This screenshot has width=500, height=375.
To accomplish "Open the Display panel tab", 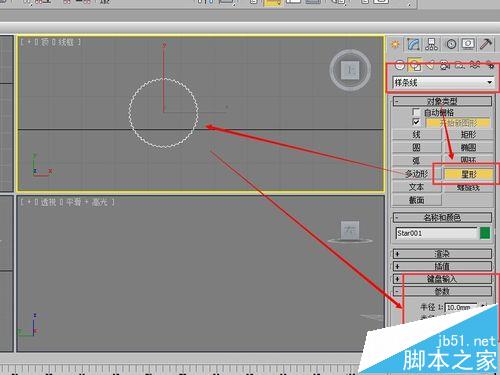I will pyautogui.click(x=468, y=44).
